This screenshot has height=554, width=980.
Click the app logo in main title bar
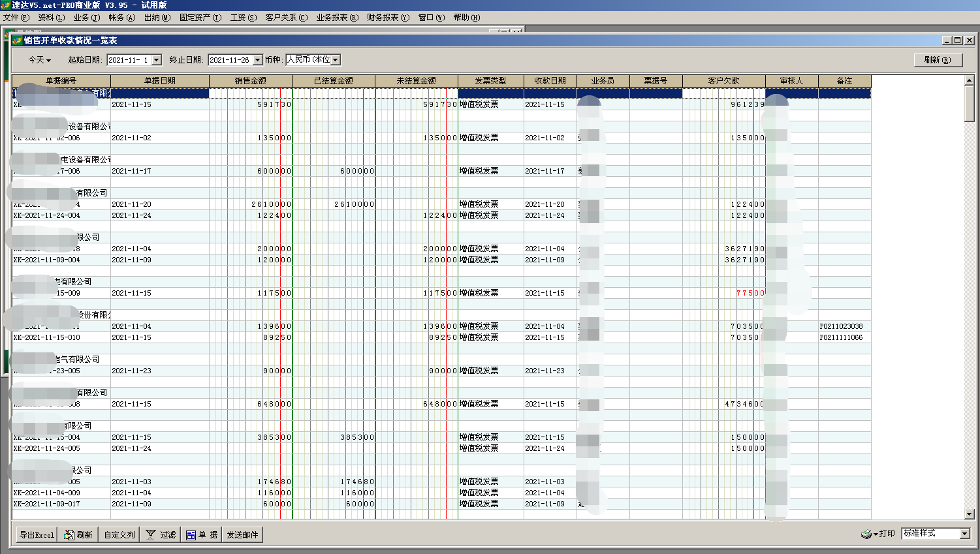tap(6, 5)
